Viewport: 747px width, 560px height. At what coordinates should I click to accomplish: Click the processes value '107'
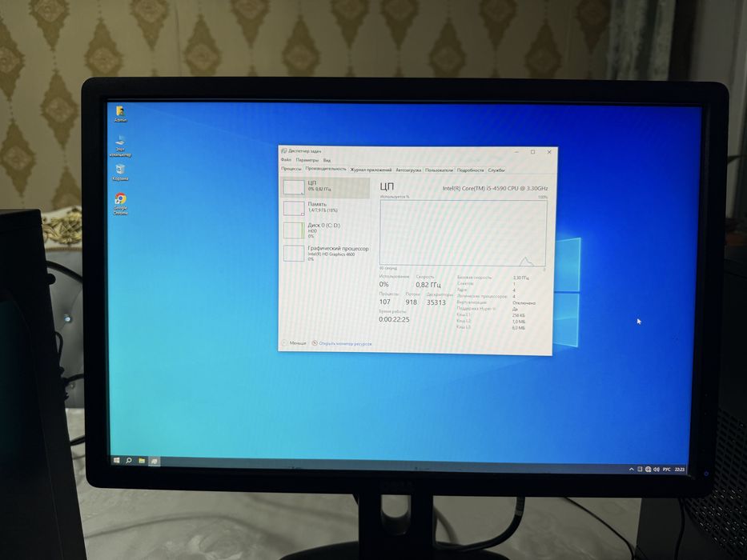point(385,302)
